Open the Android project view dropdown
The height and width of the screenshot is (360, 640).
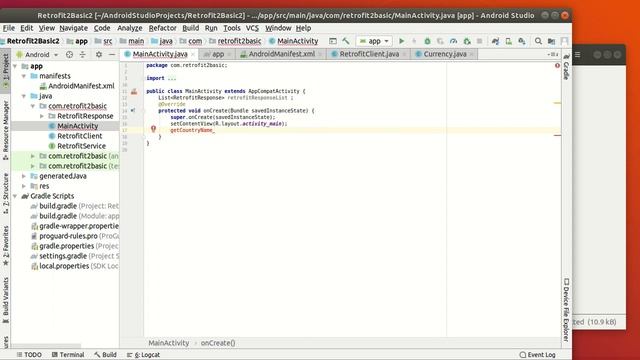pos(38,55)
